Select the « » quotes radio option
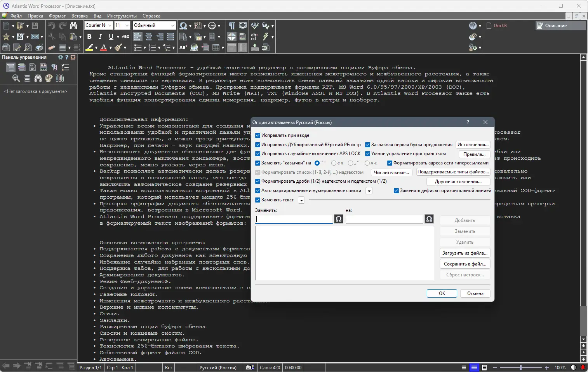Viewport: 588px width, 372px height. click(334, 163)
